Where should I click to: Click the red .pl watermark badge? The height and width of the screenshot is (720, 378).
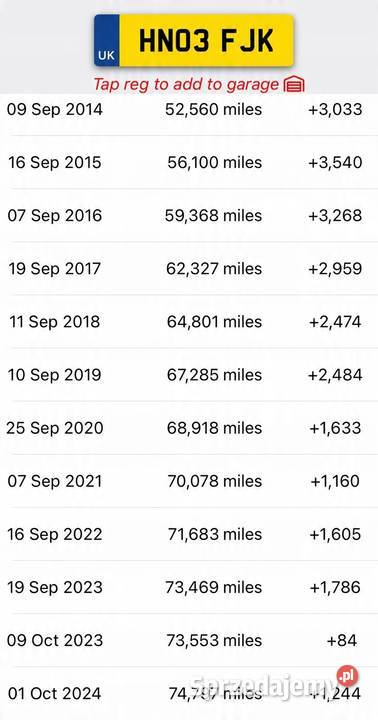coord(347,675)
